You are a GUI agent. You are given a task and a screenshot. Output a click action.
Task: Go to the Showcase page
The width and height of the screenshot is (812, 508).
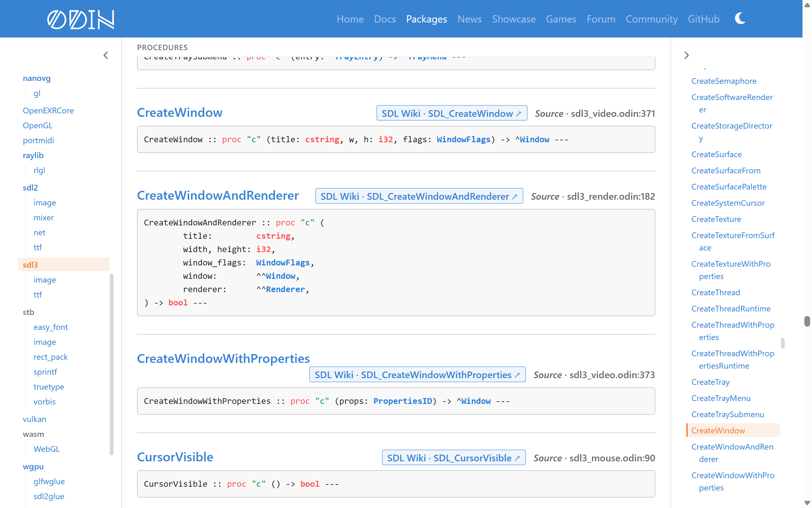pyautogui.click(x=514, y=19)
